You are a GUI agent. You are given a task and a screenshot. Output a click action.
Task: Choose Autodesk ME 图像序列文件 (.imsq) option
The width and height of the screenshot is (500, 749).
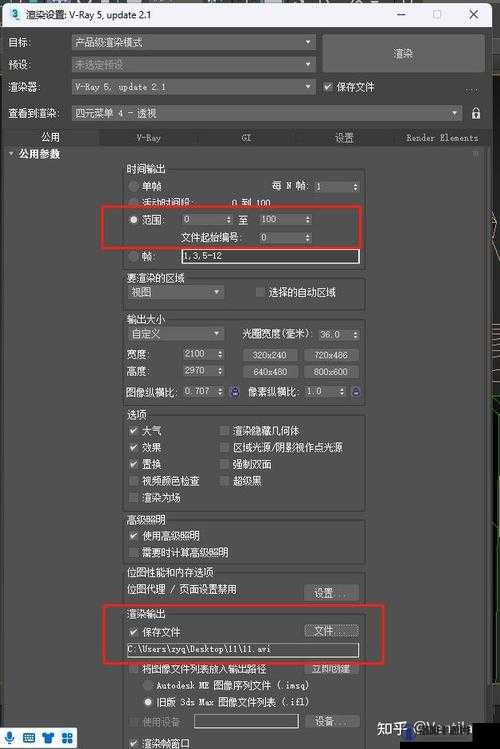pos(148,685)
